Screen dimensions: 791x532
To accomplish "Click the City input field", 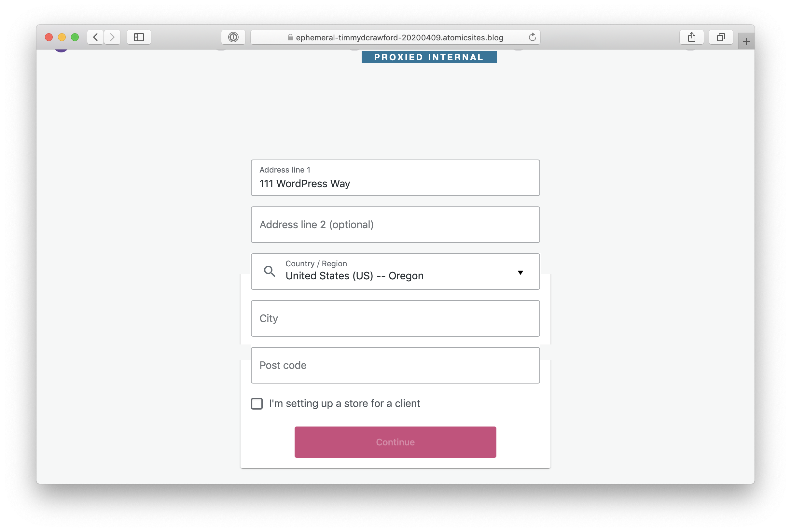I will pyautogui.click(x=395, y=318).
